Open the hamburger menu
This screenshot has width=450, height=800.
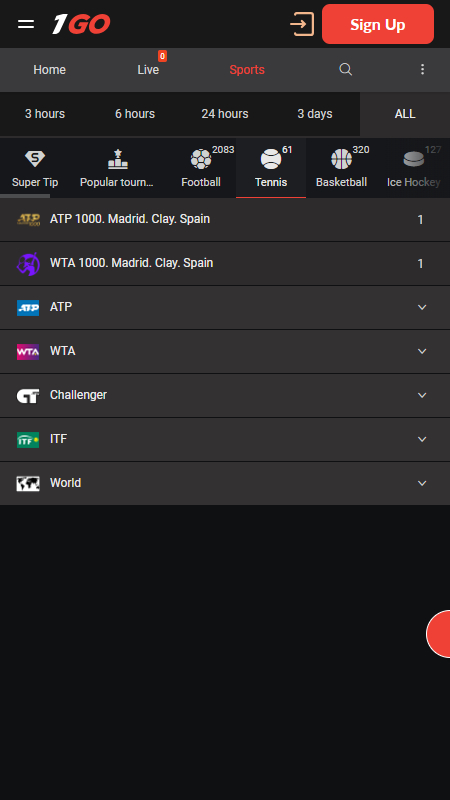point(26,24)
